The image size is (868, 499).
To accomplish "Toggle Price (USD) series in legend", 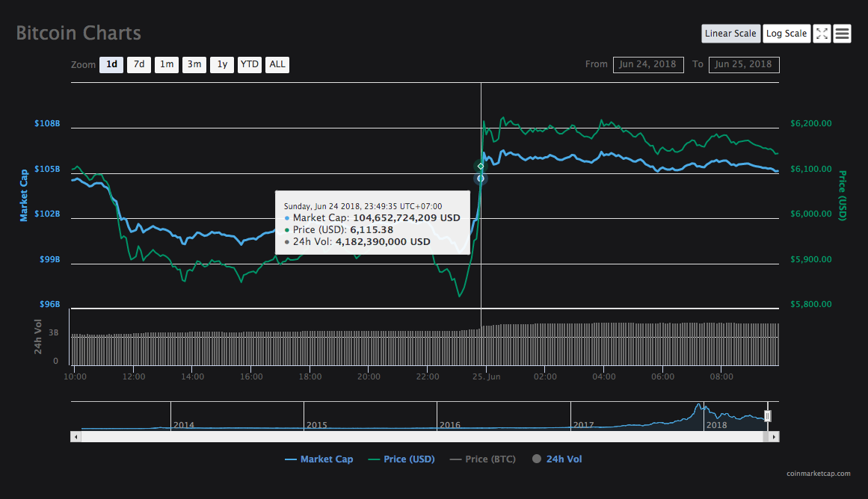I will point(401,459).
